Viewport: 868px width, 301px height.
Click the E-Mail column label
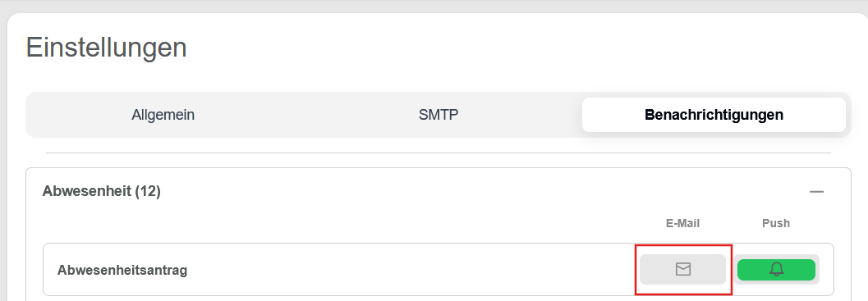(x=682, y=223)
